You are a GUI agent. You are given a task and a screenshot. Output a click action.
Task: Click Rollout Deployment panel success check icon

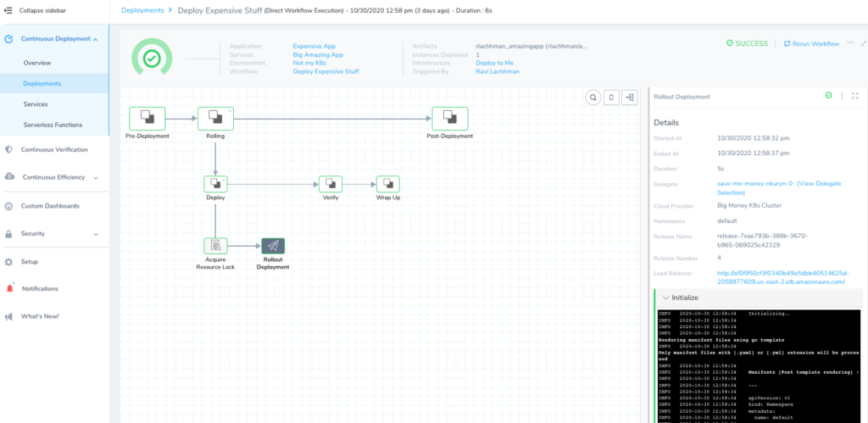coord(828,96)
